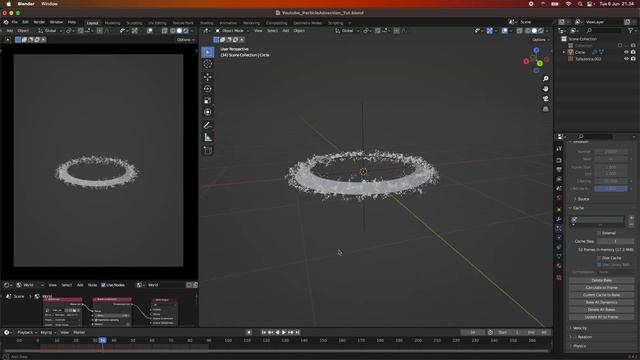
Task: Open the Tool properties tab
Action: click(x=559, y=149)
